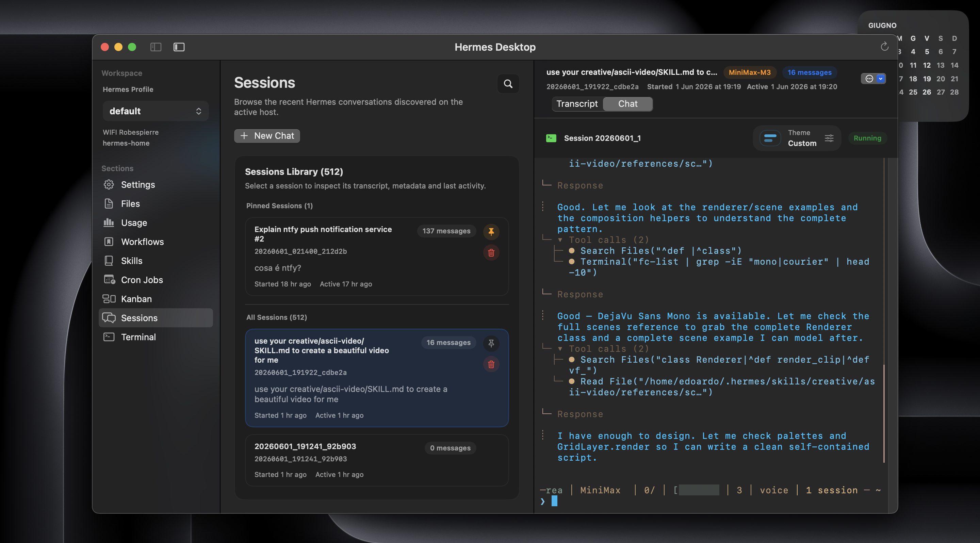
Task: Click 'Session 20260601_1' terminal title
Action: pyautogui.click(x=602, y=138)
